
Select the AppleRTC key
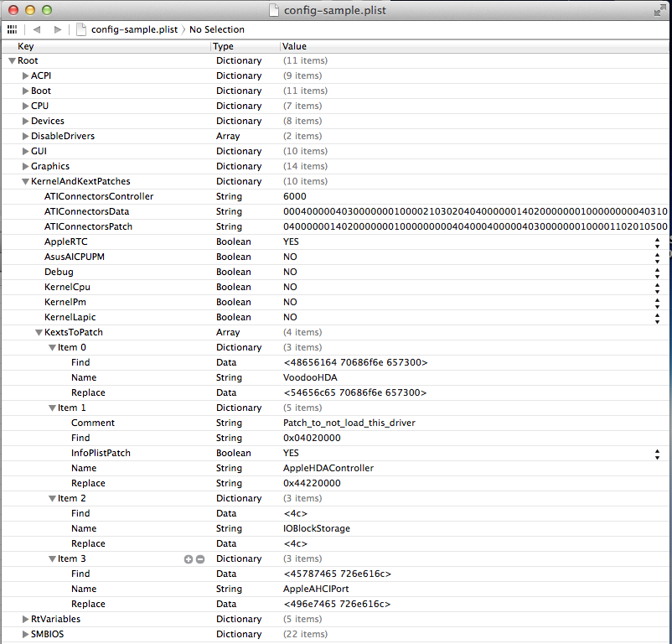click(65, 241)
